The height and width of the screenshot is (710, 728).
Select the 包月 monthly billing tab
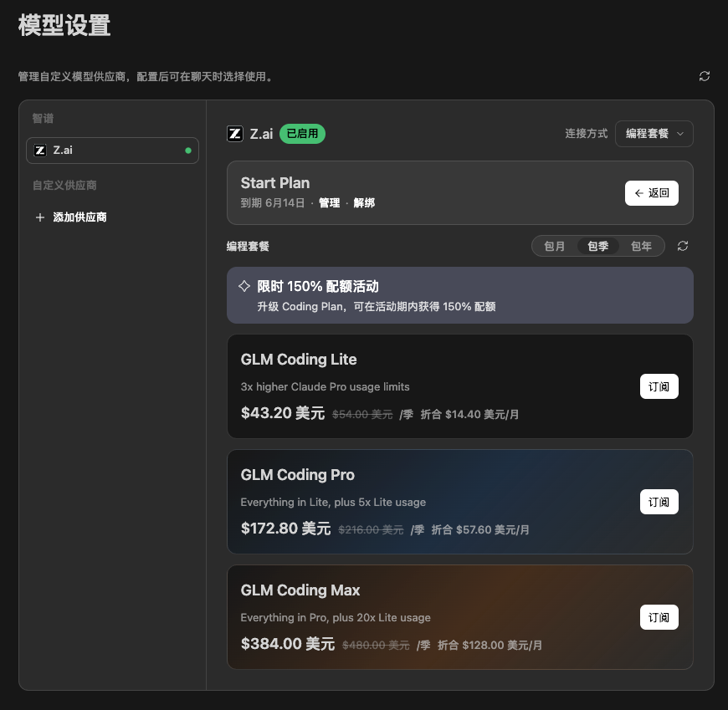point(554,246)
